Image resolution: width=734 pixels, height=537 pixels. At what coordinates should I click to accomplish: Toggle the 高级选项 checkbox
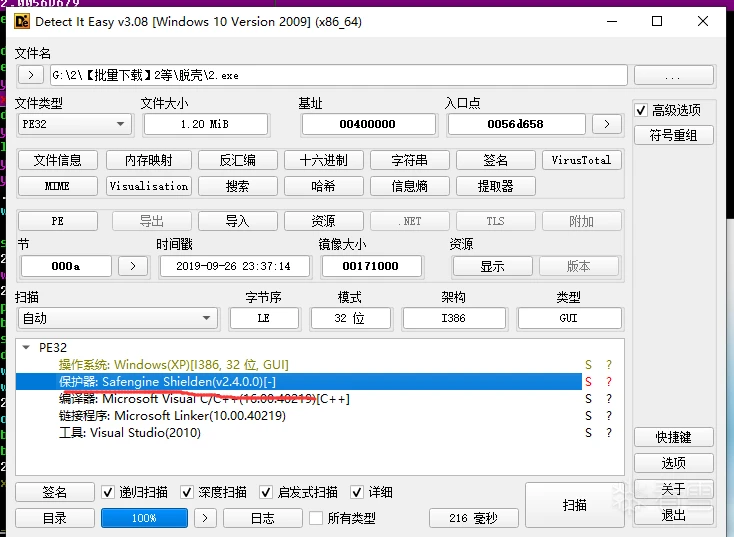641,110
